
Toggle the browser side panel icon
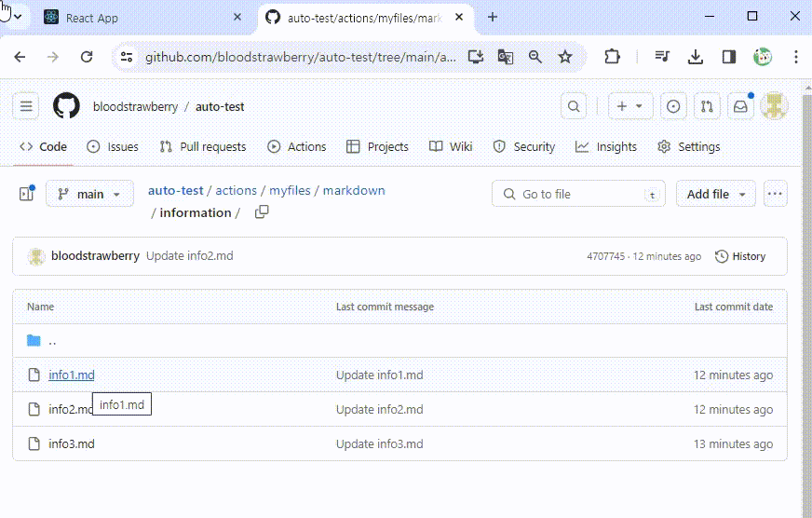pos(729,57)
